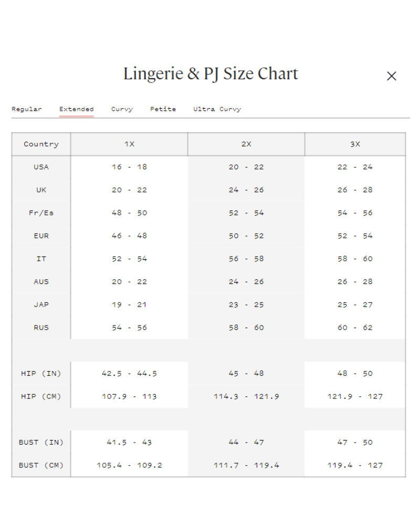Click the 2X hip value 114.3 - 121.9
Screen dimensions: 420x525
[246, 397]
